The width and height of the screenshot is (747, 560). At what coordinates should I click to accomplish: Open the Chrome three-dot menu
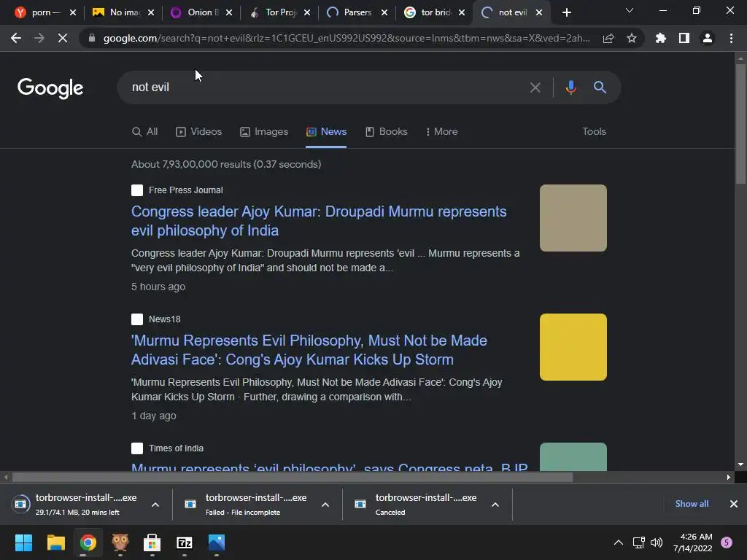pyautogui.click(x=731, y=38)
